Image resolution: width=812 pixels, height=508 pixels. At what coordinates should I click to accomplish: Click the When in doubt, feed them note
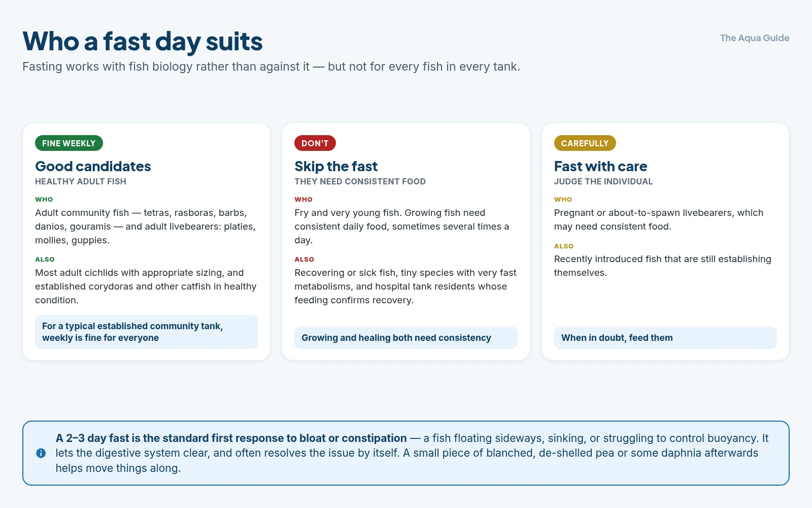point(665,338)
